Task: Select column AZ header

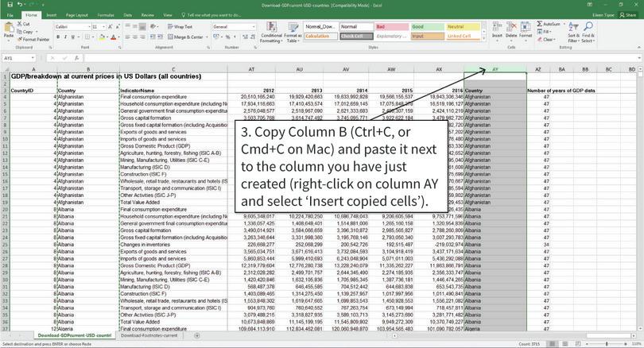Action: tap(538, 69)
